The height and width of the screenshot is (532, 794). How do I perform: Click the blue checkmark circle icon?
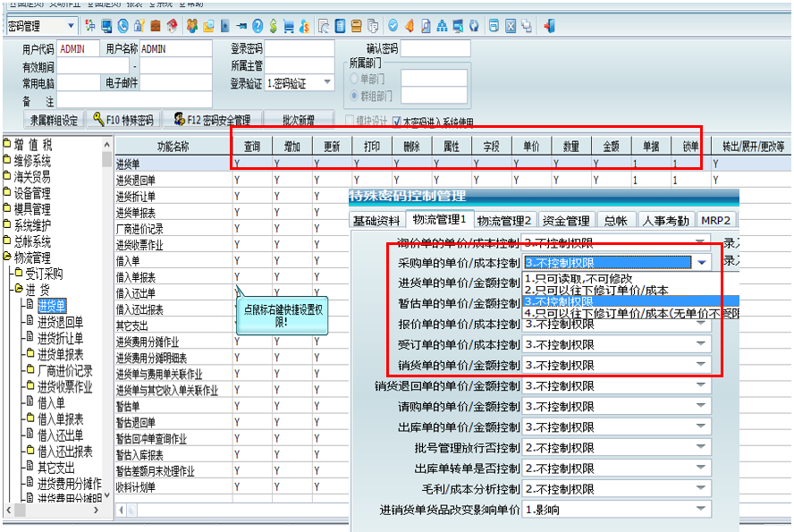(x=393, y=25)
